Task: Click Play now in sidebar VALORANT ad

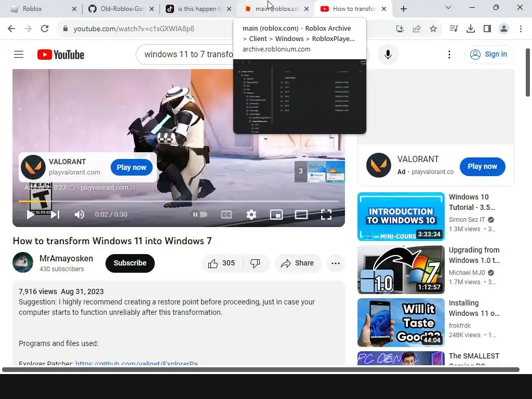Action: [482, 167]
